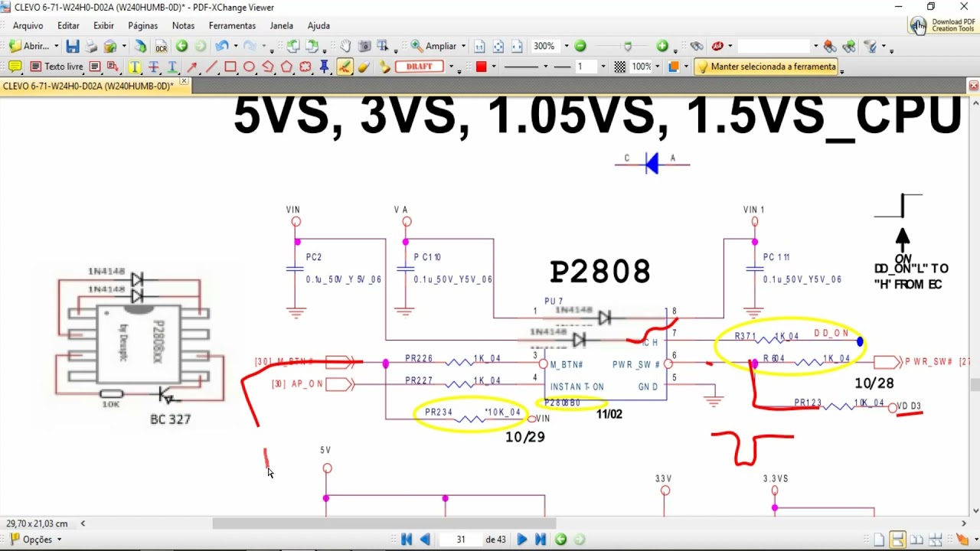Open the binoculars Find tool
Viewport: 980px width, 551px height.
[697, 46]
